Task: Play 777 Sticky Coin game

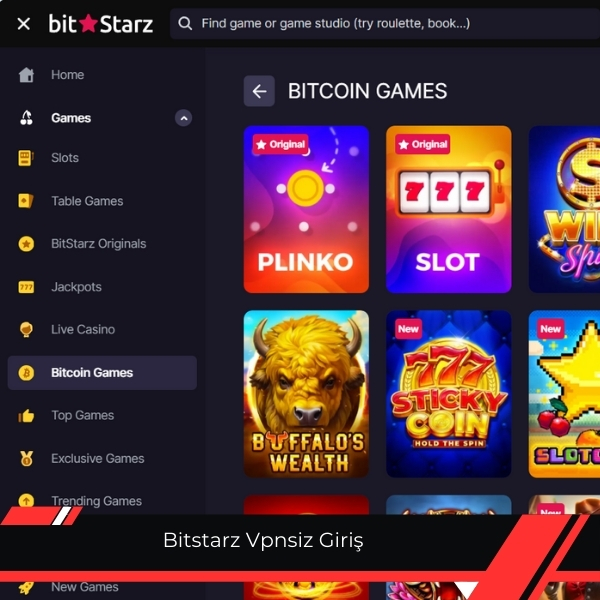Action: click(x=448, y=394)
